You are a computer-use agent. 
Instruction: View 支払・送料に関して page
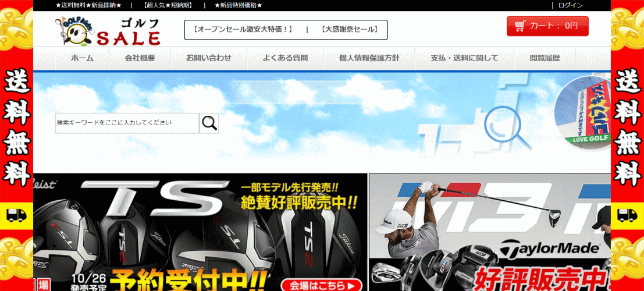coord(464,58)
